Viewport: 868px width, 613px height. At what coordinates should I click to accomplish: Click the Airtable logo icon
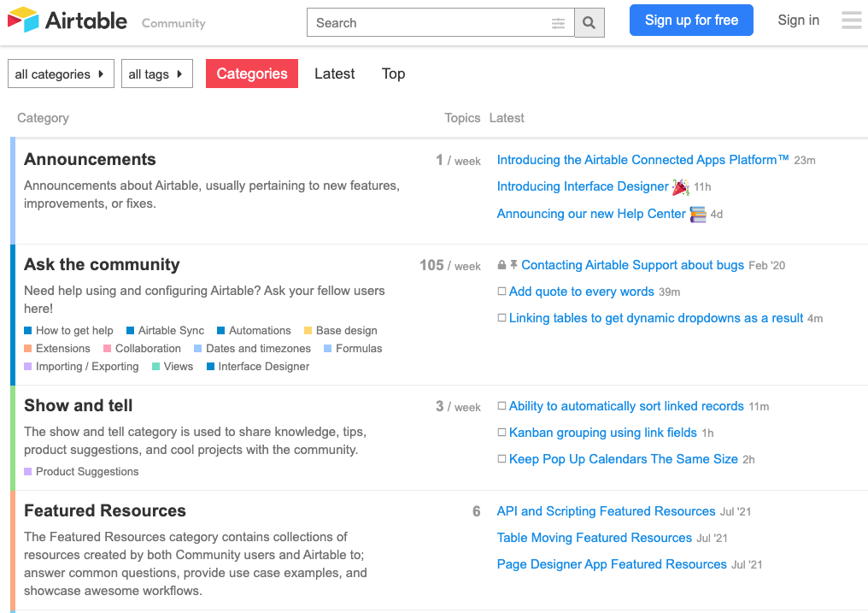click(23, 20)
